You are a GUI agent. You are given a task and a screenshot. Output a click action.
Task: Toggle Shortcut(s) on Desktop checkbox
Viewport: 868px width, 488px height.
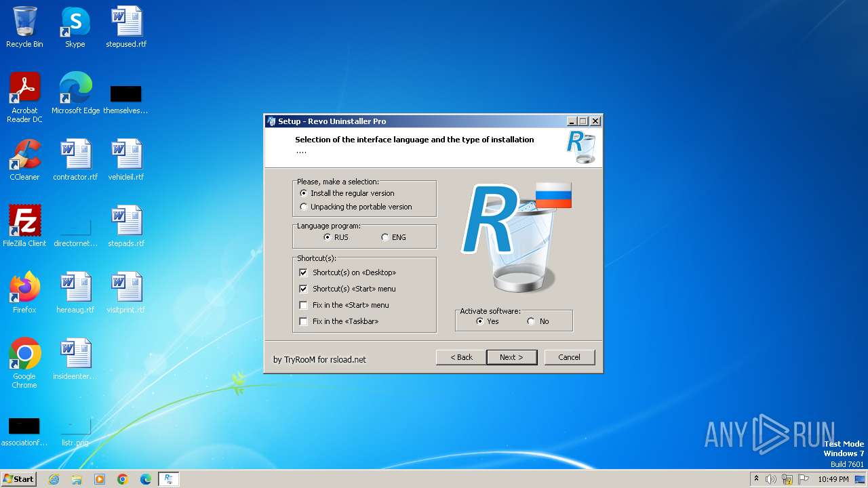click(x=348, y=272)
